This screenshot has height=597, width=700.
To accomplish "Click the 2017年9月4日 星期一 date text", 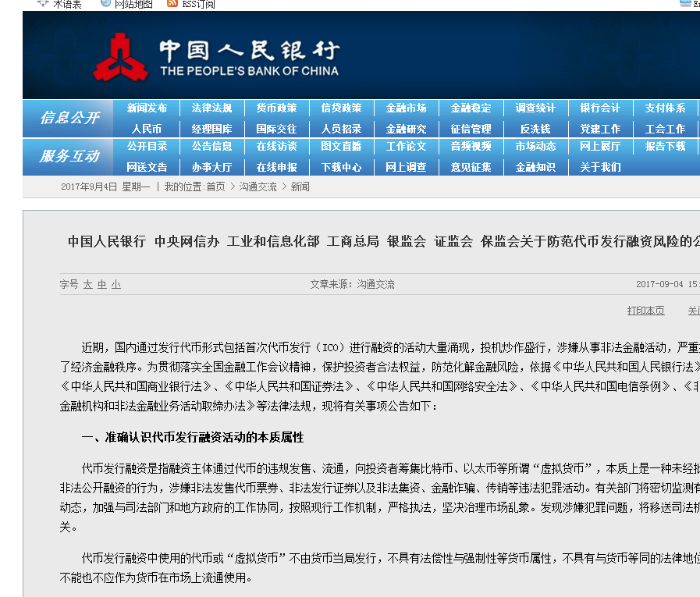I will coord(105,187).
